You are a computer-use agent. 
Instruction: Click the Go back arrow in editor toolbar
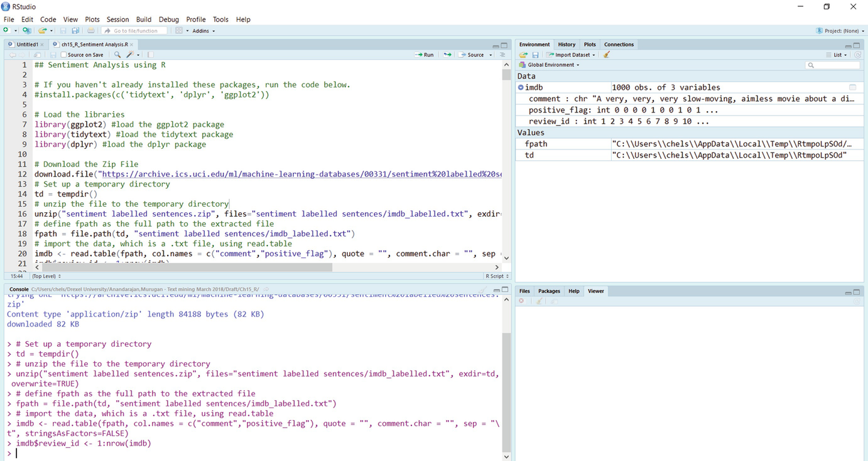coord(12,55)
